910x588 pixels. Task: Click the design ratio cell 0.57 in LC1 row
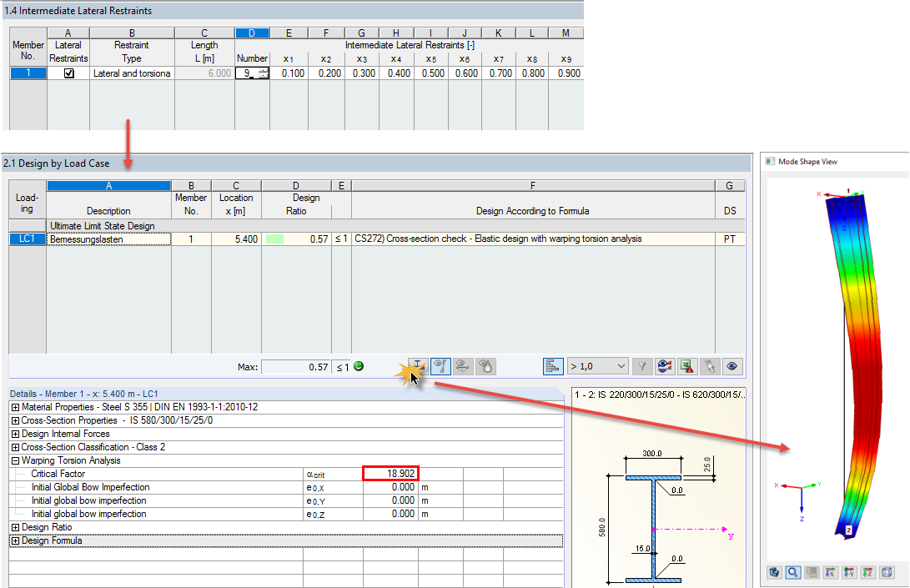pyautogui.click(x=296, y=239)
